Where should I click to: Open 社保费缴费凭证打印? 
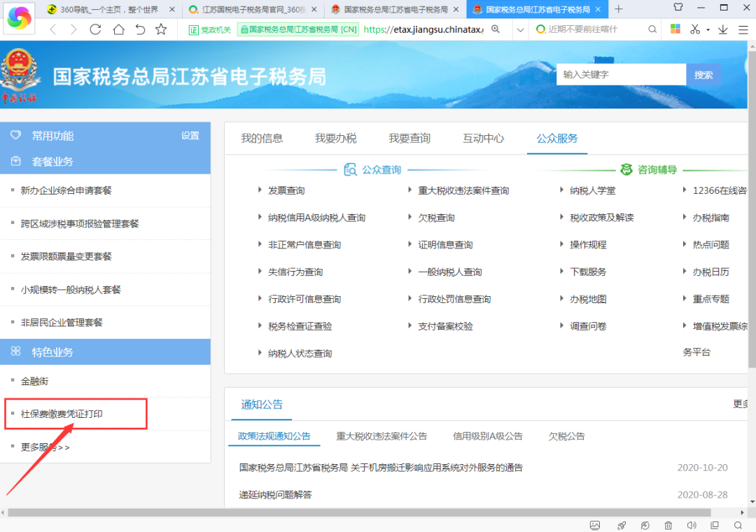click(x=62, y=414)
